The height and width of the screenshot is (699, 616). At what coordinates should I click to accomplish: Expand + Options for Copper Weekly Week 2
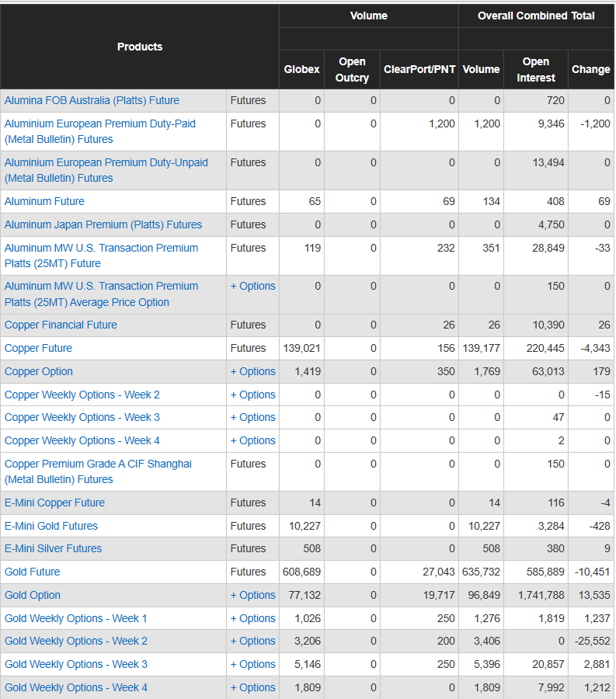[252, 395]
